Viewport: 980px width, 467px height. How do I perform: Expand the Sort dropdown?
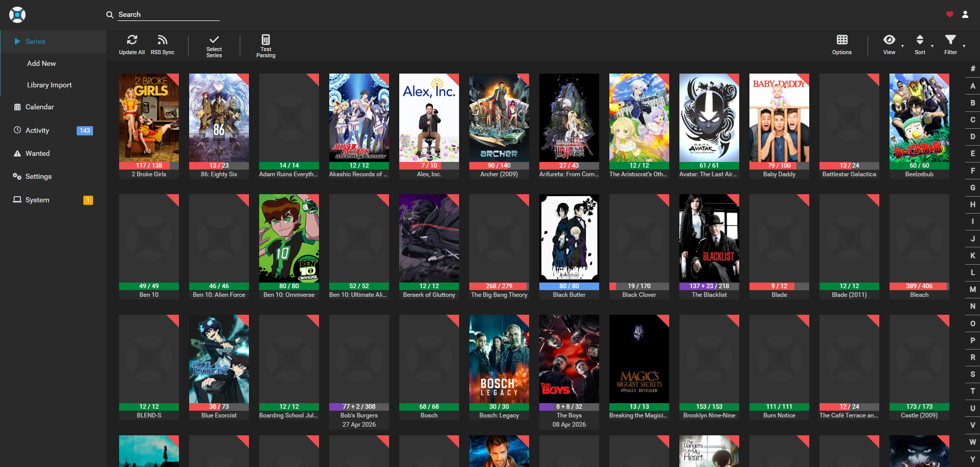click(x=920, y=40)
